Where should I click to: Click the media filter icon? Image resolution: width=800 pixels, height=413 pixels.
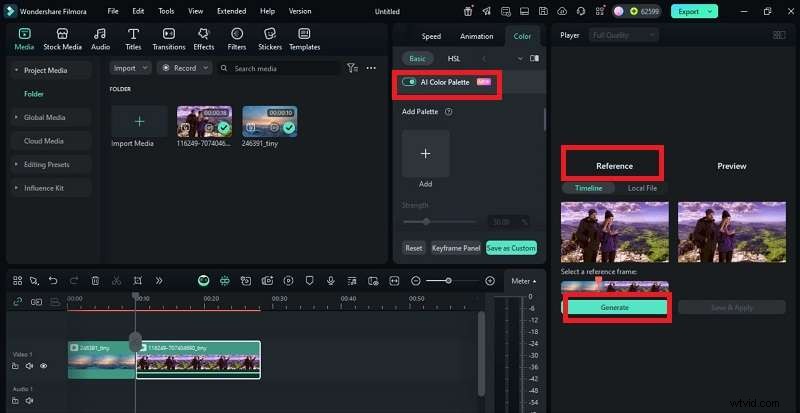[x=352, y=68]
